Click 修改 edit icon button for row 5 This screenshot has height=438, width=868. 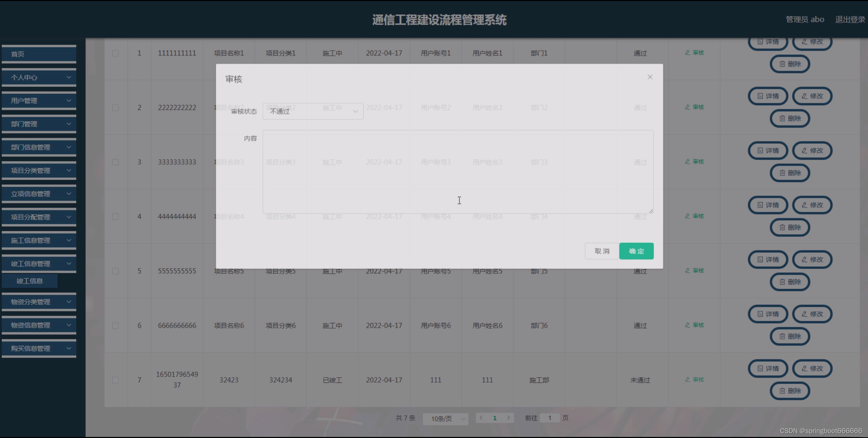[x=812, y=259]
